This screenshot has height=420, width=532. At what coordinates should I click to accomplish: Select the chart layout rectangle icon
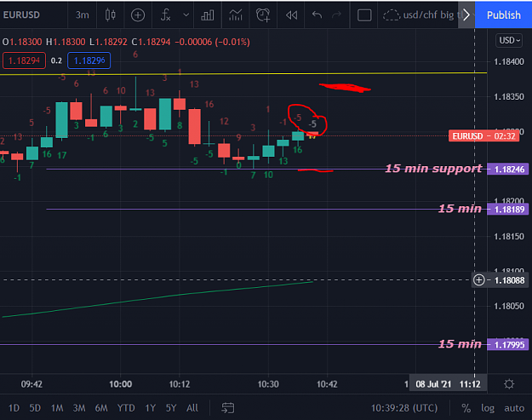pos(364,15)
